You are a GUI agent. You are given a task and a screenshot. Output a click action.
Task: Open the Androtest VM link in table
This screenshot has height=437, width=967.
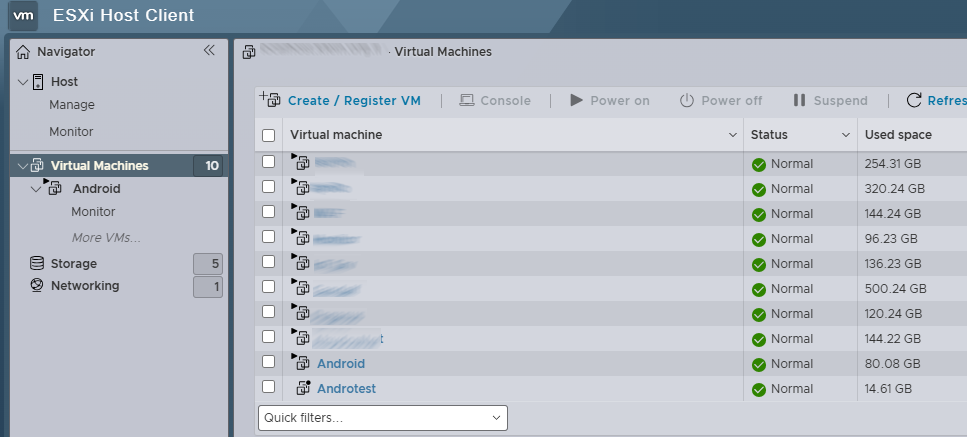(347, 389)
